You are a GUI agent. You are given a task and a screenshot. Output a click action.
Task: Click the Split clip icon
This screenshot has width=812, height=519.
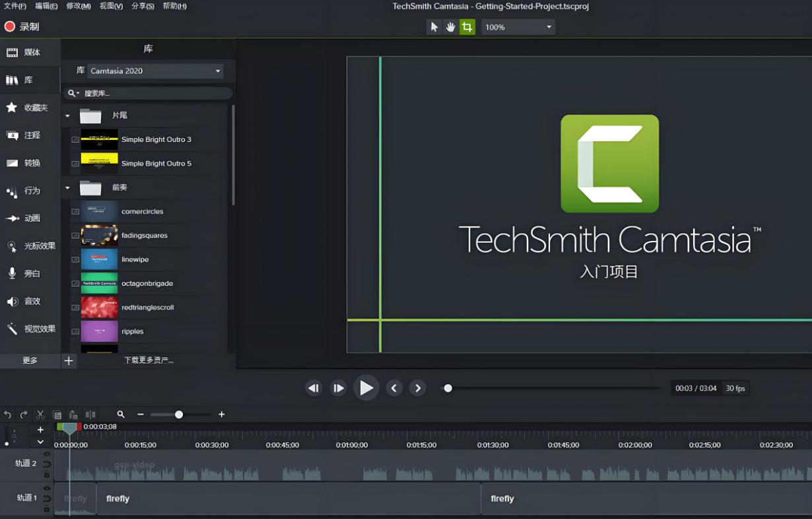pos(90,415)
